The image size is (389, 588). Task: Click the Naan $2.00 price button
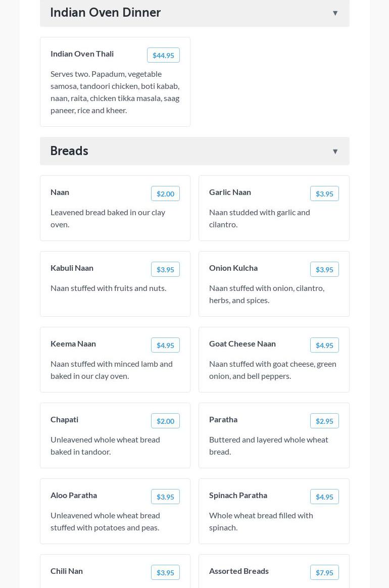(165, 193)
